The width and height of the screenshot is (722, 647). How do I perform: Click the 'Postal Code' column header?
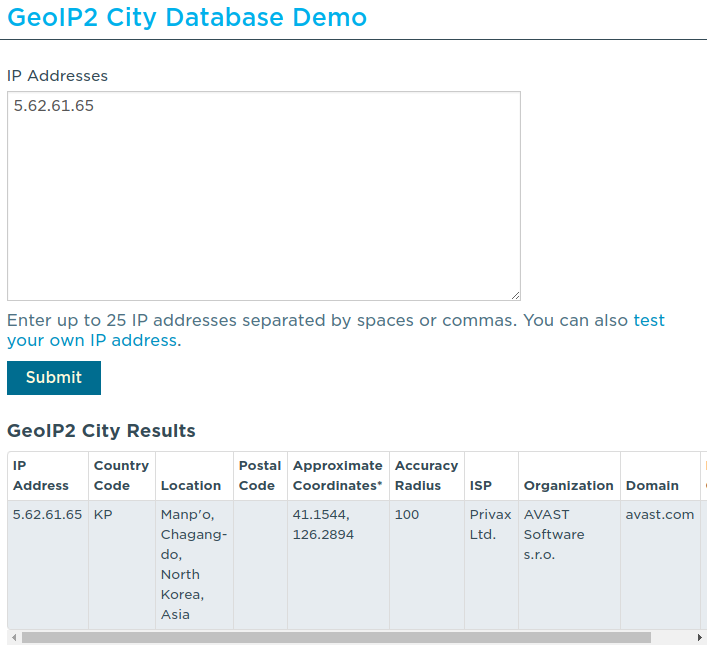tap(260, 476)
